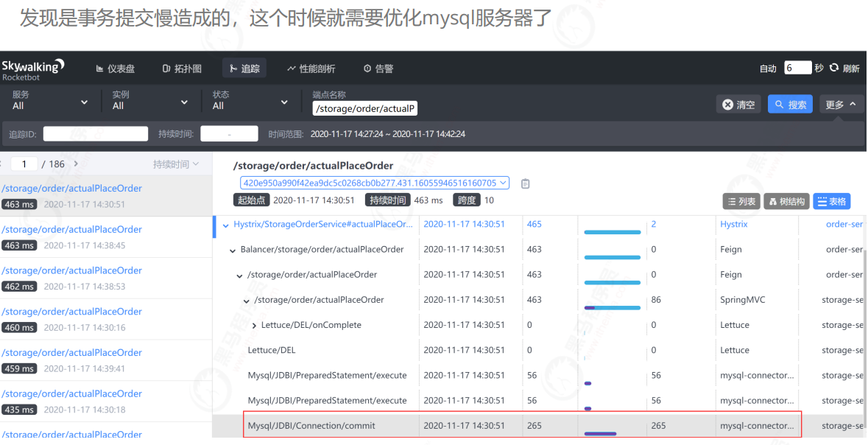Collapse the Feign /storage/order/actualPlaceOrder row
The width and height of the screenshot is (868, 445).
(x=240, y=276)
